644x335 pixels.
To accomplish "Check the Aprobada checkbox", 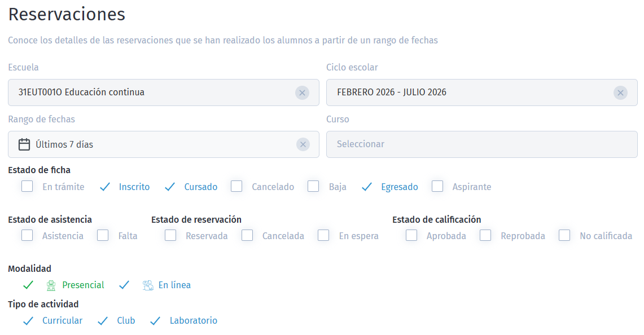I will (x=411, y=236).
